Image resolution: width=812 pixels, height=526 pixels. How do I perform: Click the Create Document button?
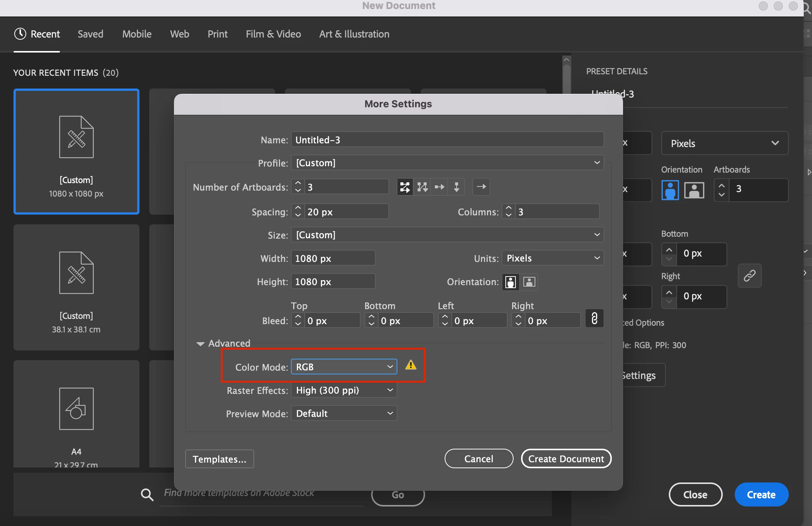coord(566,459)
